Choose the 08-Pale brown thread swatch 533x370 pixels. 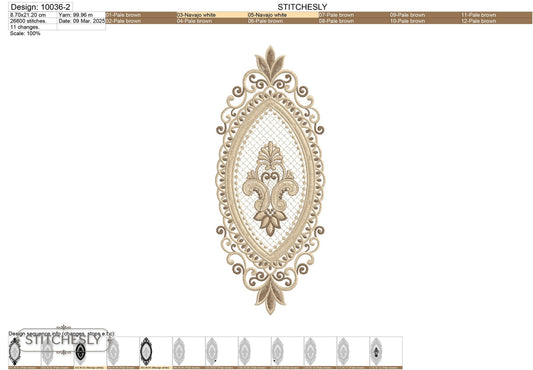pos(354,21)
